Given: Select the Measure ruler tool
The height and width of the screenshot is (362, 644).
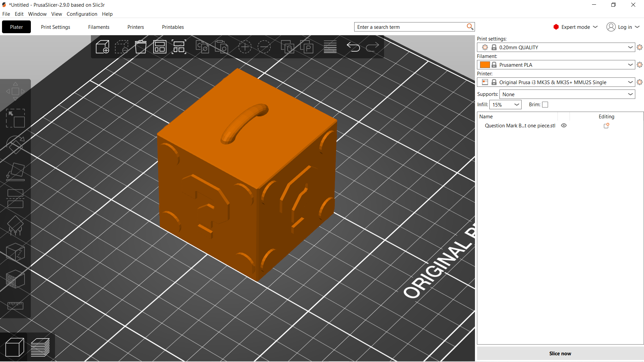Looking at the screenshot, I should click(15, 306).
